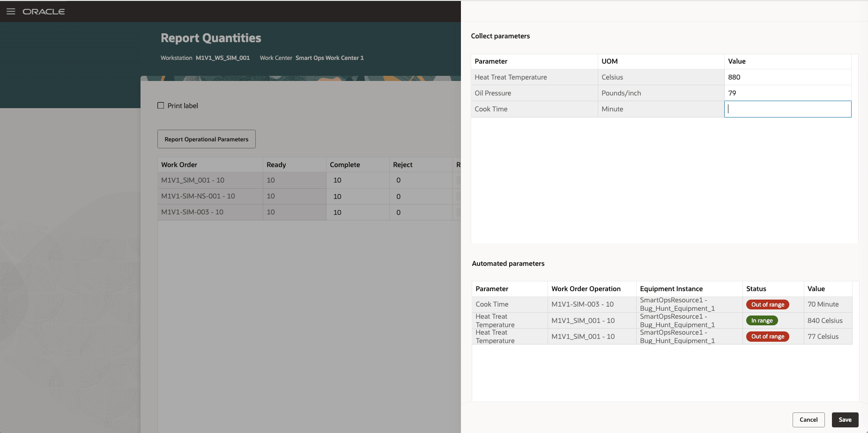The image size is (868, 433).
Task: Click the Automated parameters heading
Action: 508,264
